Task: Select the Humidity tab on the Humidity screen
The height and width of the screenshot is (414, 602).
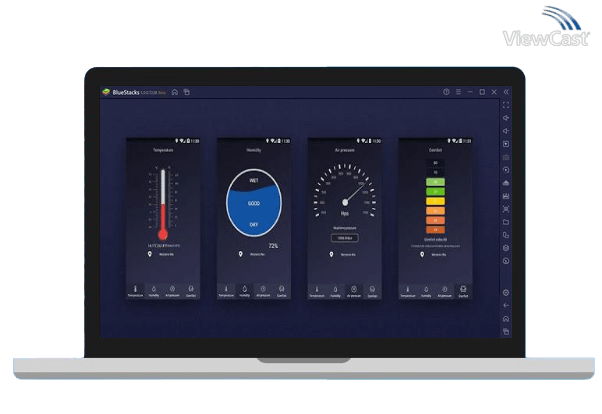Action: click(x=245, y=291)
